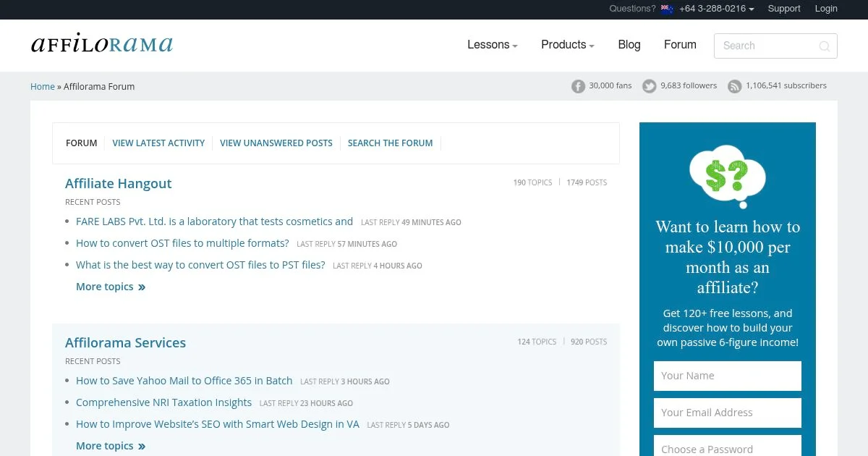Open the Lessons dropdown menu
The width and height of the screenshot is (868, 456).
pos(493,45)
